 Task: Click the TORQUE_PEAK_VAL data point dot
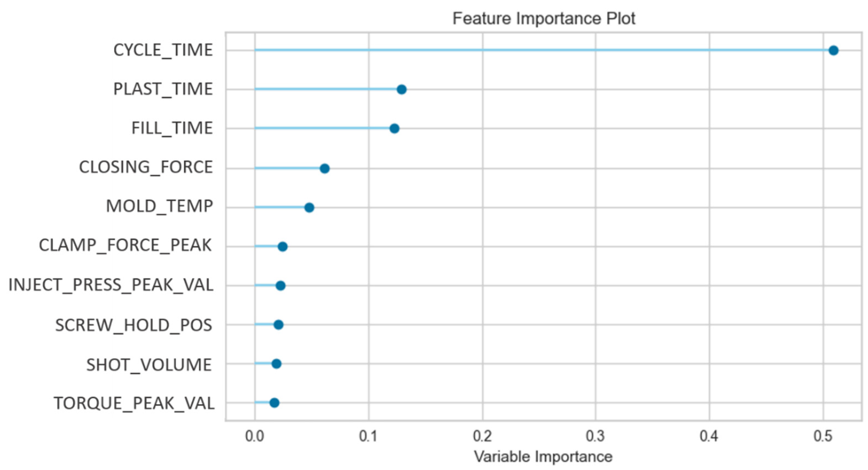tap(275, 403)
